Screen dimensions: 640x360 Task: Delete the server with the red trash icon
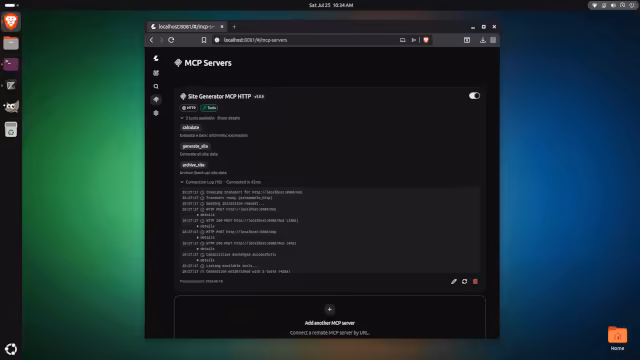click(475, 282)
